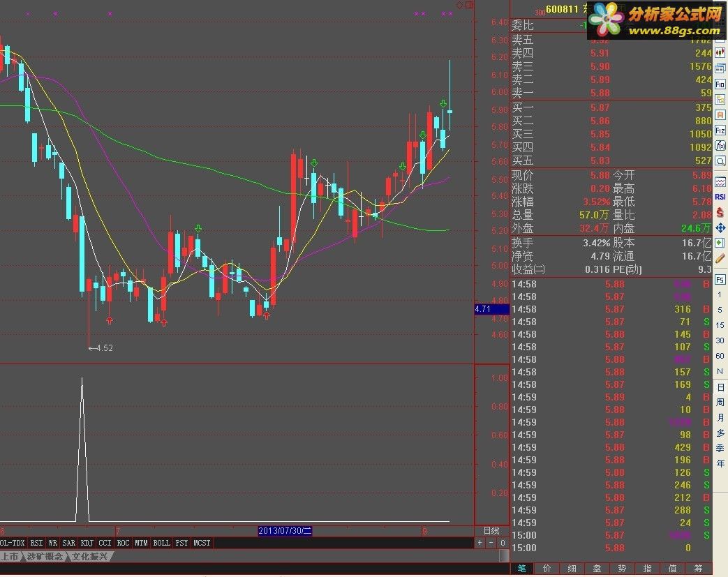Switch to ROC indicator tab

pyautogui.click(x=123, y=543)
